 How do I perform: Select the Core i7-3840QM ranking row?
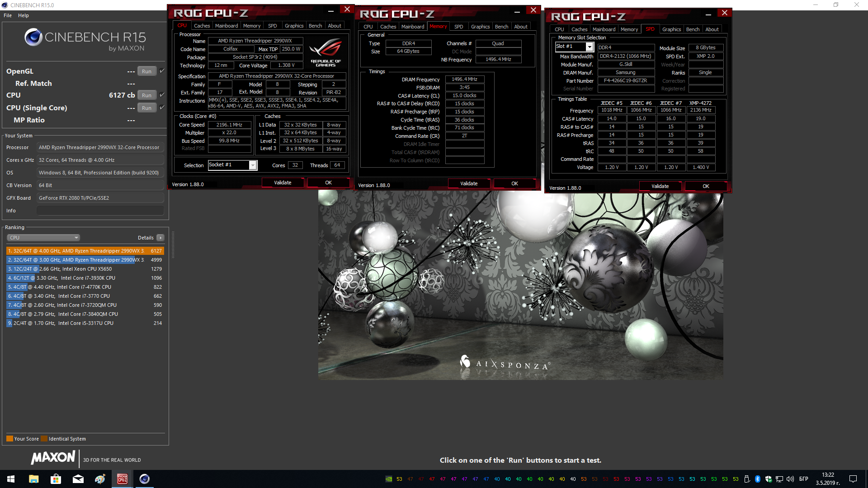coord(85,314)
